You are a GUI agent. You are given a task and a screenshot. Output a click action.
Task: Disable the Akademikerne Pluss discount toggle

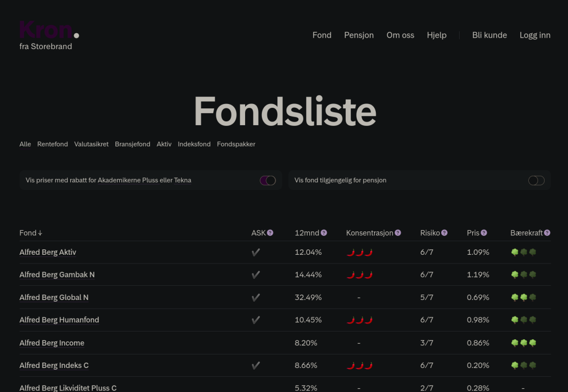267,180
